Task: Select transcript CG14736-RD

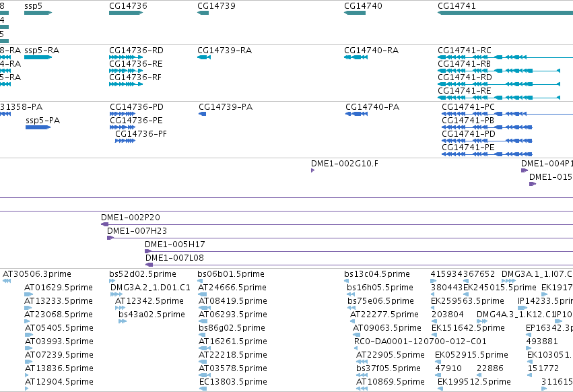Action: tap(136, 51)
